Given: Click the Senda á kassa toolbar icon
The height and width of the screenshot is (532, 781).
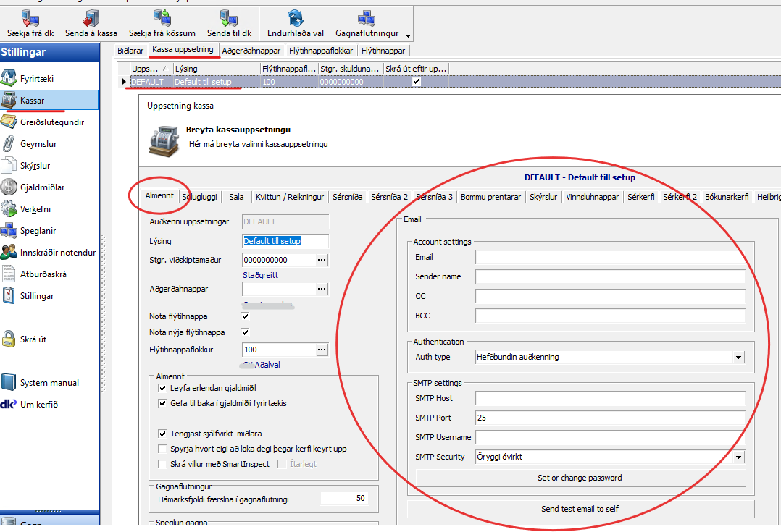Looking at the screenshot, I should click(x=91, y=17).
